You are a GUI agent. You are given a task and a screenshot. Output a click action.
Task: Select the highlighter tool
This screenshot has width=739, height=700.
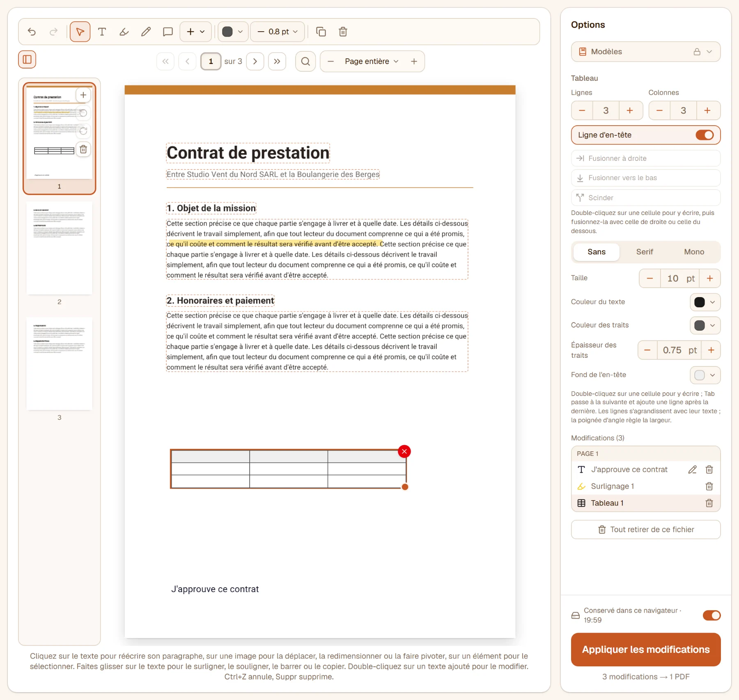(124, 32)
